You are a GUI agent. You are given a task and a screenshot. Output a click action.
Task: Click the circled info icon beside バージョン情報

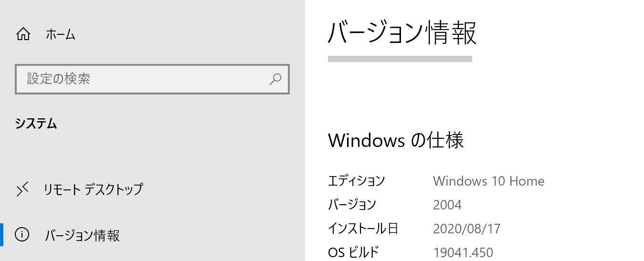(22, 235)
